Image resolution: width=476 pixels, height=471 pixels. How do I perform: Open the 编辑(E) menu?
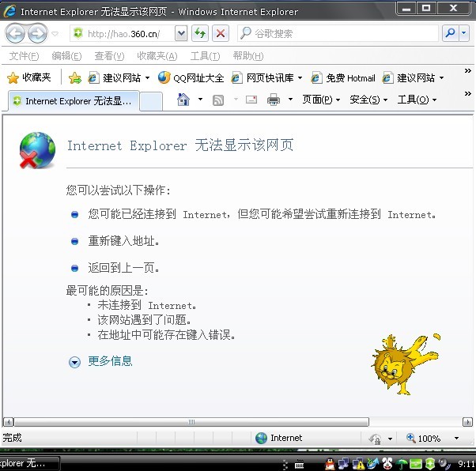click(66, 56)
